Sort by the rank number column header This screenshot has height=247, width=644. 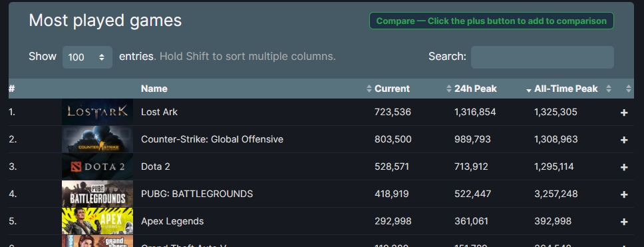click(x=12, y=89)
